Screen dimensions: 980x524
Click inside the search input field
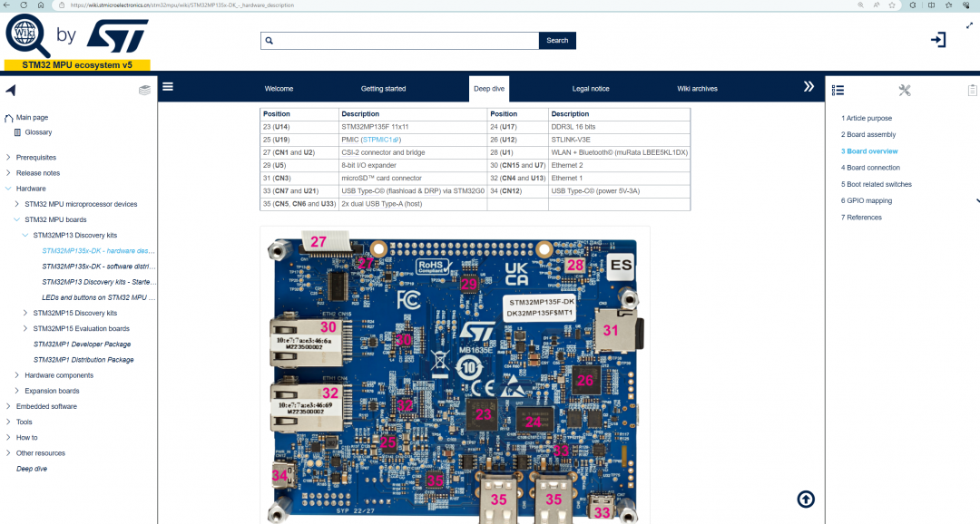point(399,40)
